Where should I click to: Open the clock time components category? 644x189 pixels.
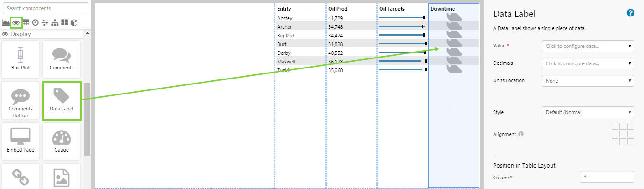click(x=35, y=22)
